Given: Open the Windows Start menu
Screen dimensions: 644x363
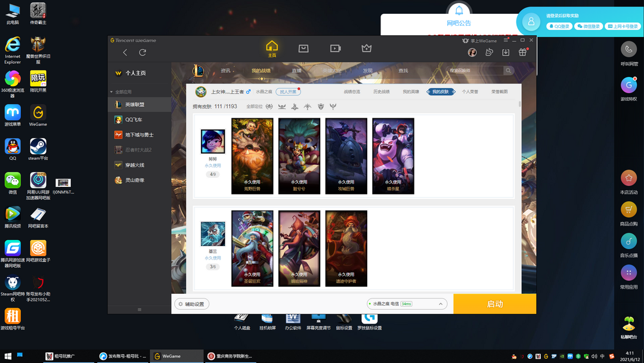Looking at the screenshot, I should point(8,356).
